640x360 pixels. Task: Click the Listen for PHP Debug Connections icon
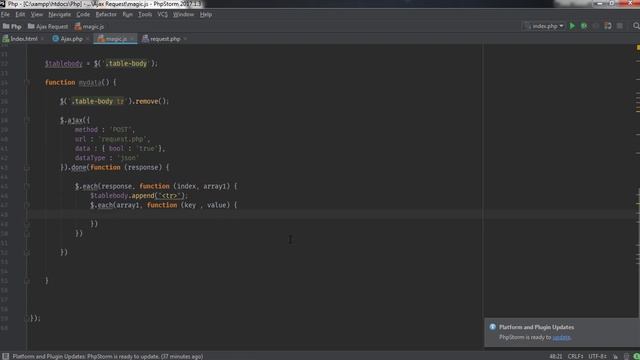(x=608, y=26)
